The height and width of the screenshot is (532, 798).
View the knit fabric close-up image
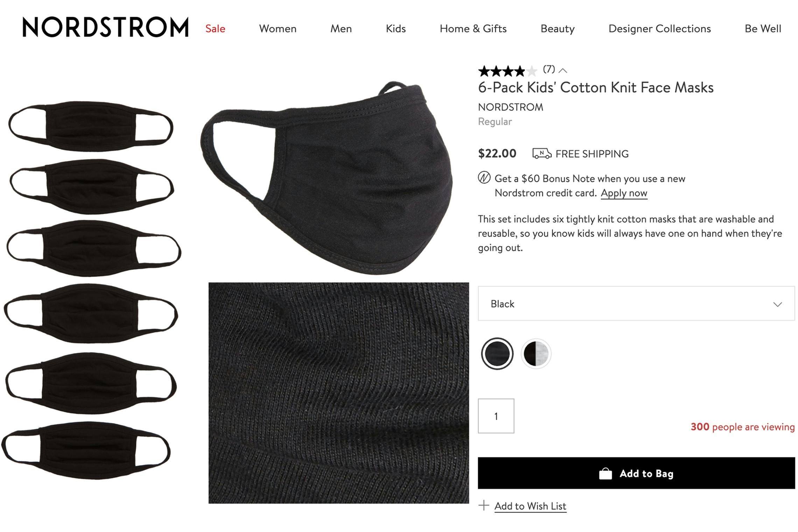338,393
